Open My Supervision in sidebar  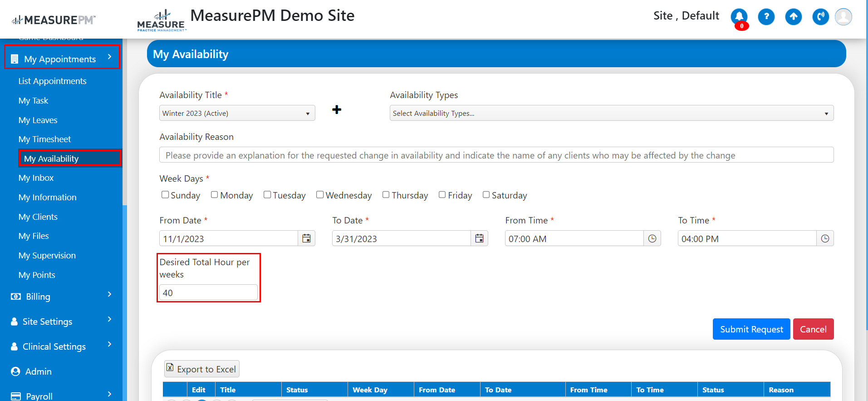click(x=47, y=255)
